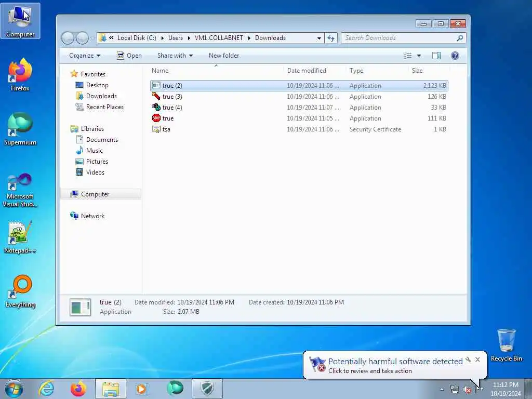Click the change view icon
Viewport: 532px width, 399px height.
pos(407,56)
